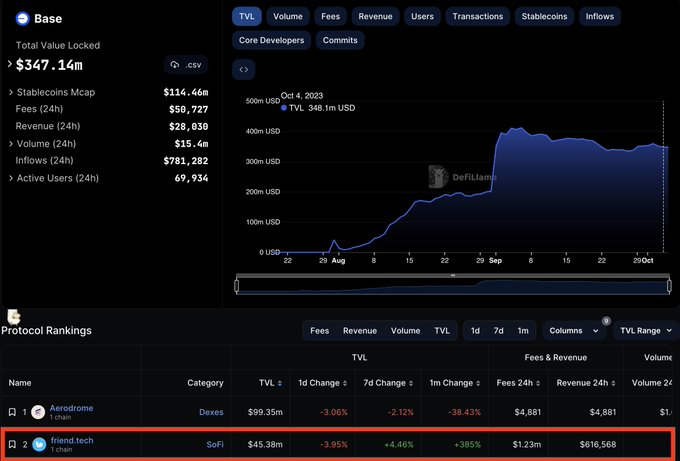Bookmark the friend.tech protocol row
This screenshot has width=680, height=461.
click(x=12, y=444)
